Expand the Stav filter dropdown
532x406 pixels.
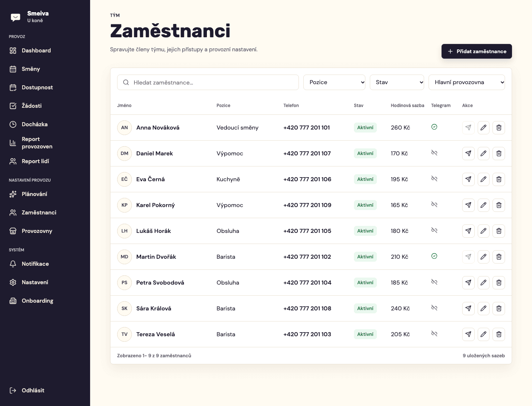point(397,82)
